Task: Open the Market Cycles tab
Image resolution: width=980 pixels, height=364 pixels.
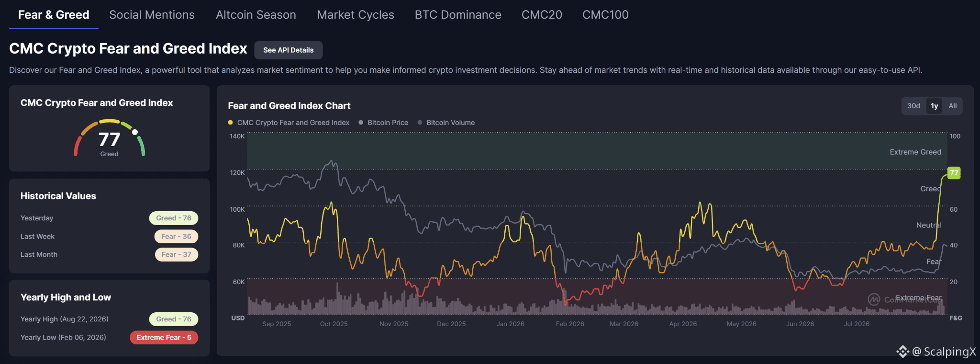Action: click(356, 15)
